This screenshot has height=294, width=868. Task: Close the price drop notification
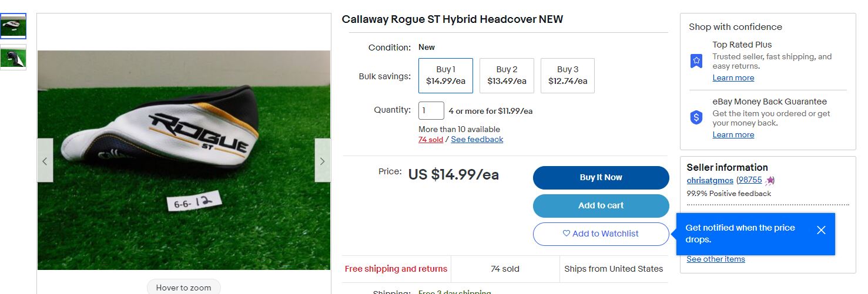click(821, 230)
